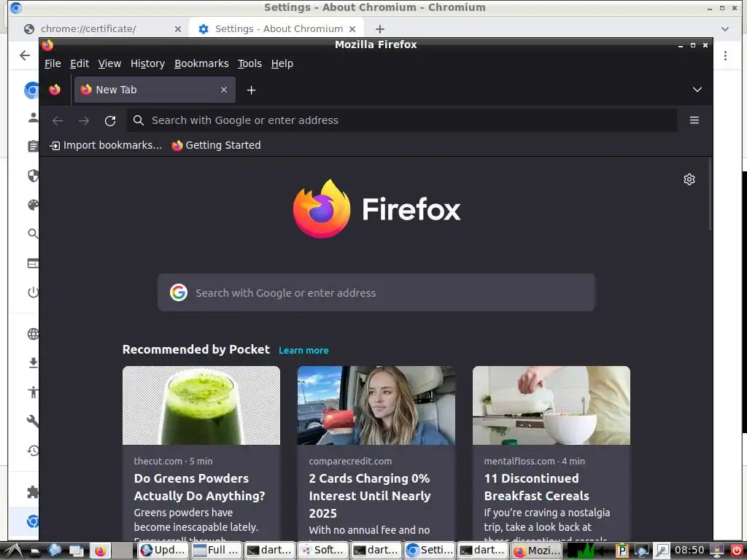The width and height of the screenshot is (747, 560).
Task: Click Import bookmarks toolbar item
Action: [x=106, y=145]
